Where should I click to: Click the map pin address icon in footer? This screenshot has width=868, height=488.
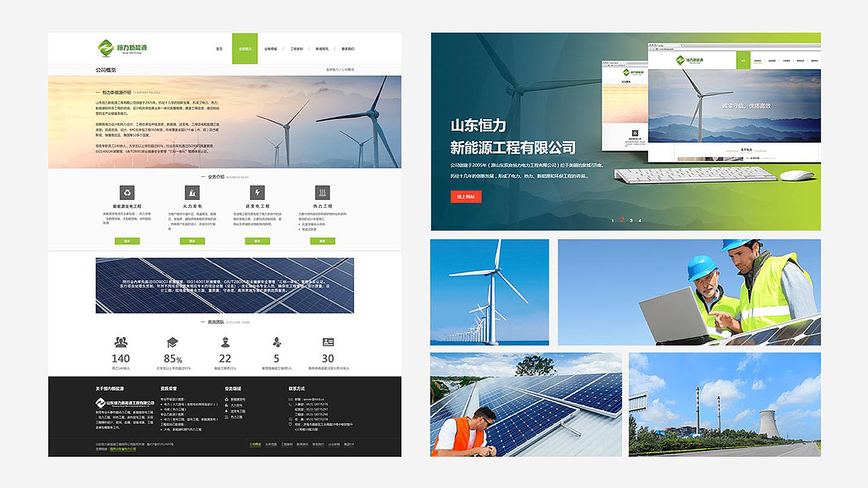click(x=290, y=424)
